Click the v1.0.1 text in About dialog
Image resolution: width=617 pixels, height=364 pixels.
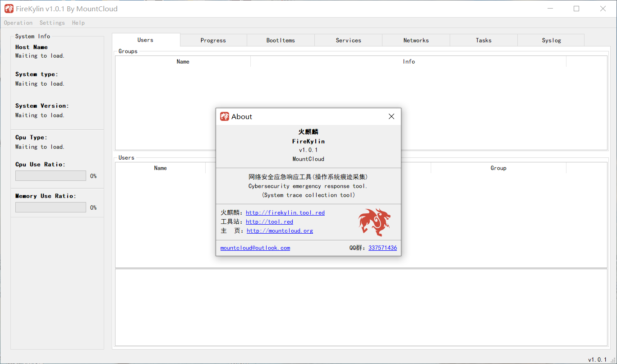(308, 150)
